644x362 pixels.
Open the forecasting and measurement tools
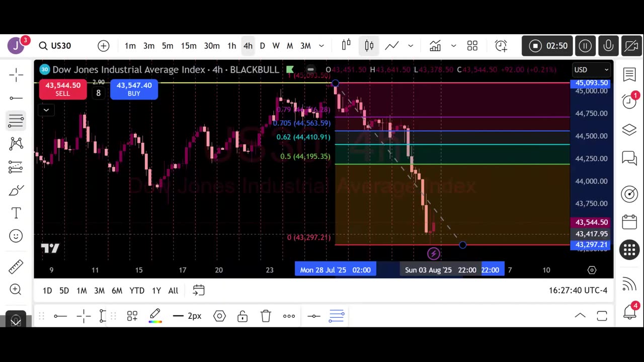[x=16, y=167]
